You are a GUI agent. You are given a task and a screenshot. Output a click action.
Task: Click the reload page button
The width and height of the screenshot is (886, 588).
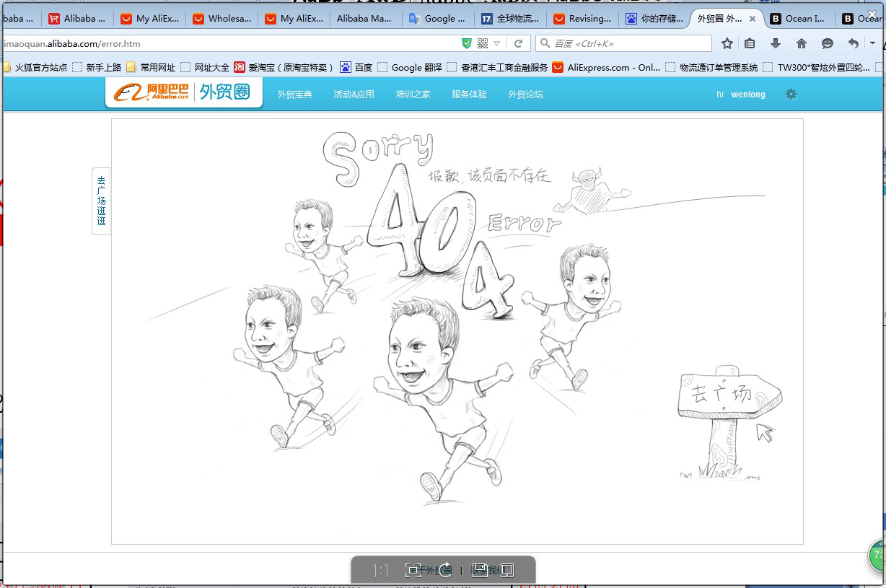[x=517, y=44]
